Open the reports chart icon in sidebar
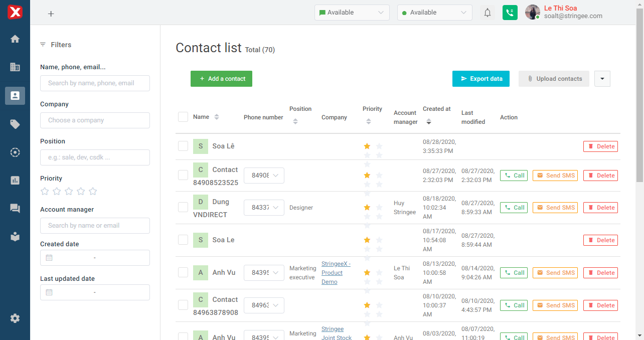The width and height of the screenshot is (644, 340). coord(15,180)
